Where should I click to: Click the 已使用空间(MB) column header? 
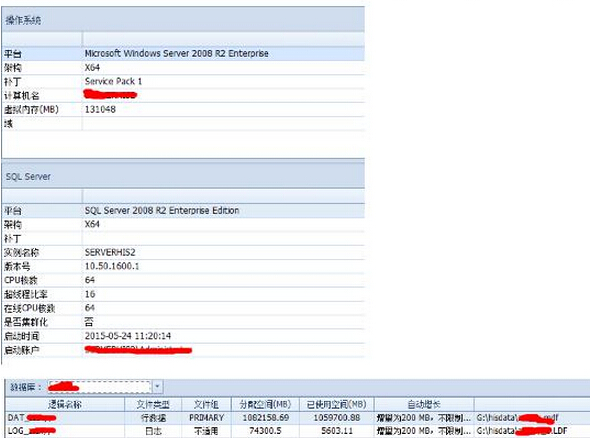coord(337,405)
